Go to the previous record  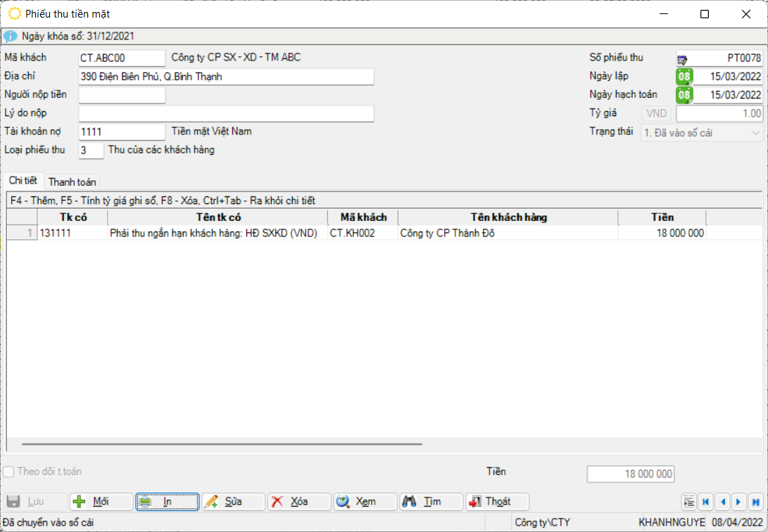pyautogui.click(x=722, y=502)
